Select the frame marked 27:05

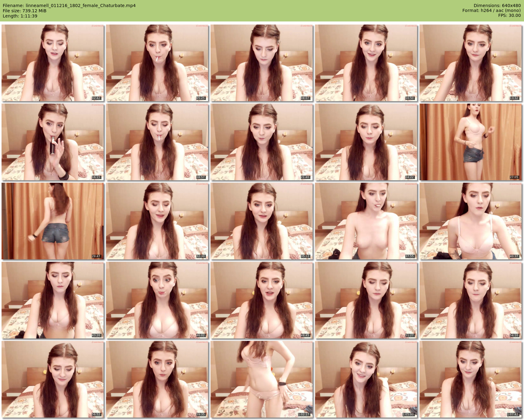point(471,142)
